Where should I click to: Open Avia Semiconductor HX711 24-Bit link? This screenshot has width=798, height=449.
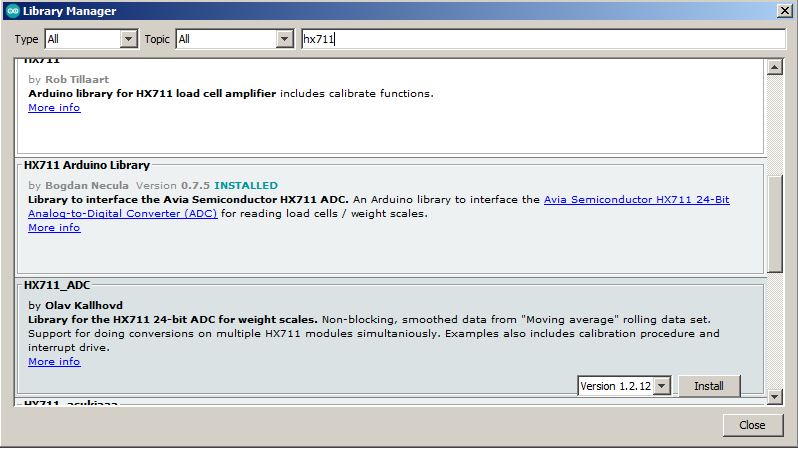[x=637, y=199]
